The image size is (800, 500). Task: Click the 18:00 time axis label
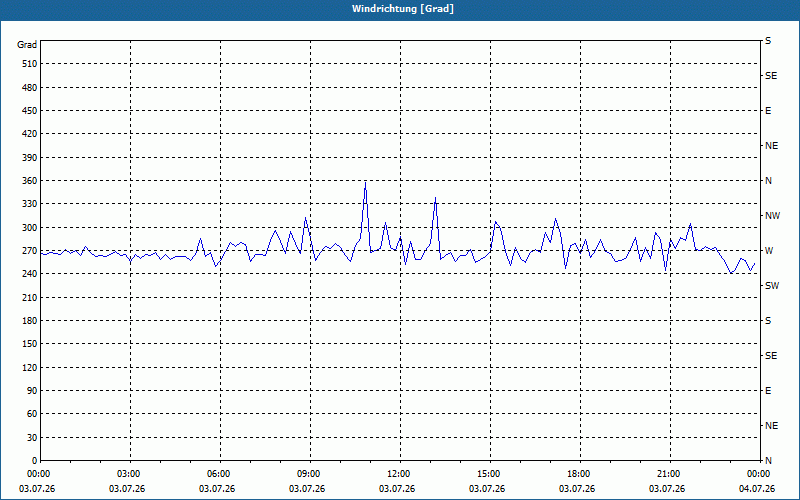pyautogui.click(x=579, y=474)
